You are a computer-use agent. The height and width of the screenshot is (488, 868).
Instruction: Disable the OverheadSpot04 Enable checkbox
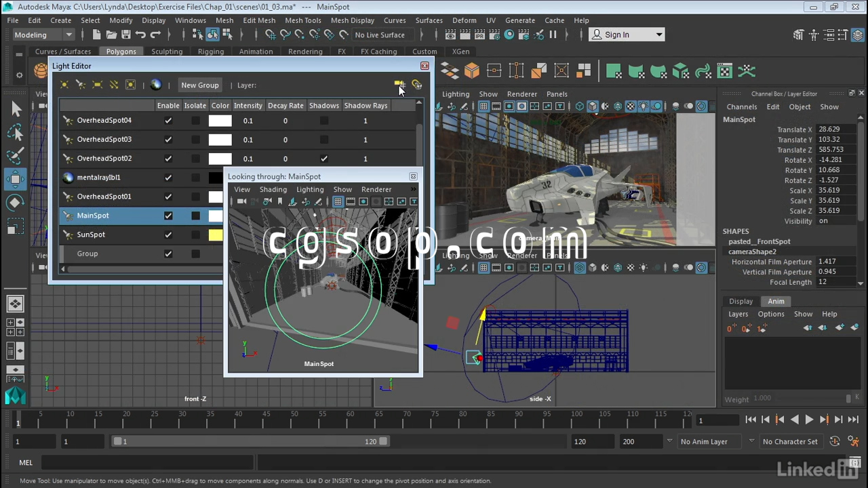(168, 121)
